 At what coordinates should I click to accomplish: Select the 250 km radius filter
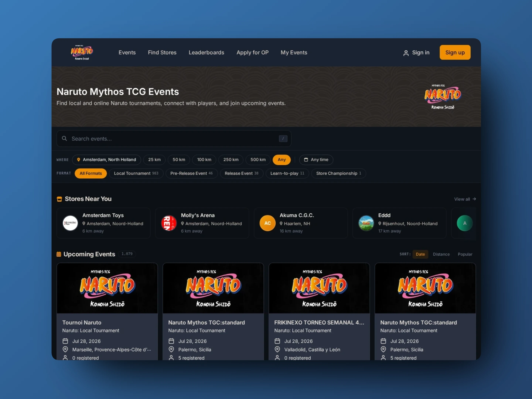231,160
